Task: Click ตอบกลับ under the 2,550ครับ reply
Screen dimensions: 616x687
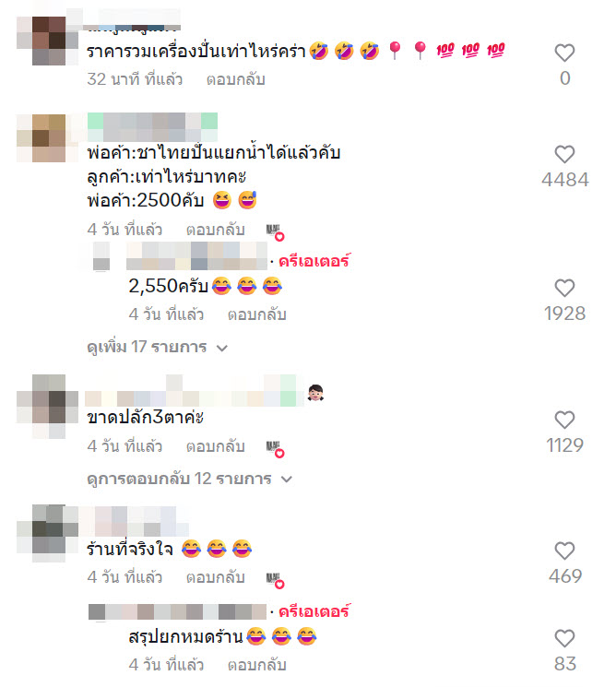Action: pyautogui.click(x=256, y=314)
